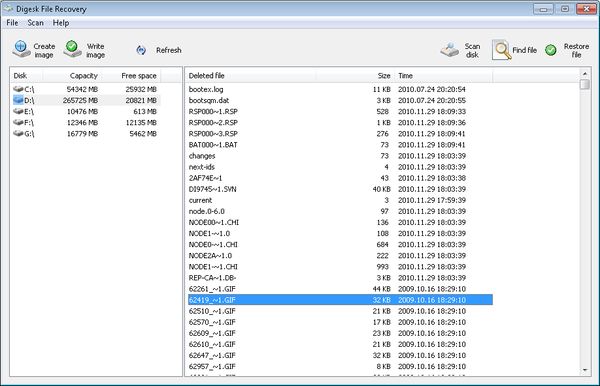Open the Scan menu
Viewport: 600px width, 386px height.
[35, 23]
